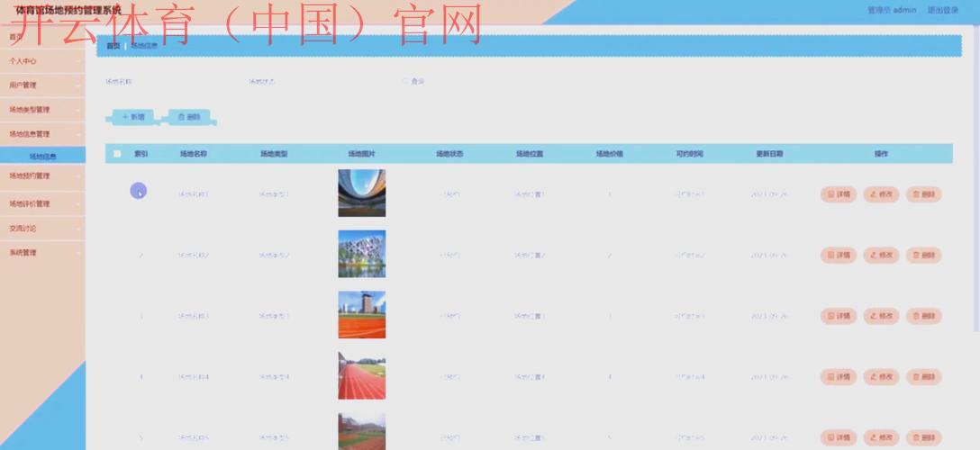Click the 场地价格 column header
This screenshot has width=980, height=450.
coord(610,154)
